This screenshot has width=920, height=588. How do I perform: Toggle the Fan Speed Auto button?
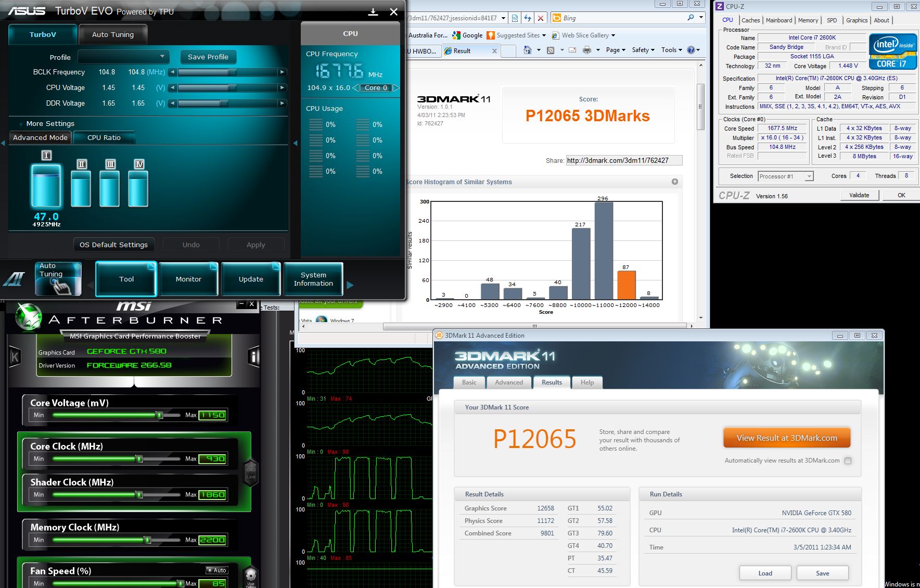pyautogui.click(x=216, y=570)
